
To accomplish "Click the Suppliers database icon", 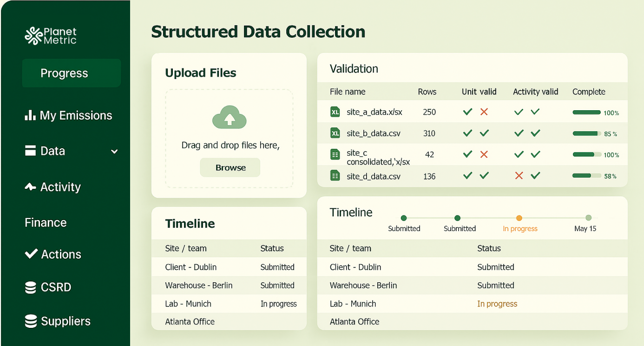I will [31, 321].
